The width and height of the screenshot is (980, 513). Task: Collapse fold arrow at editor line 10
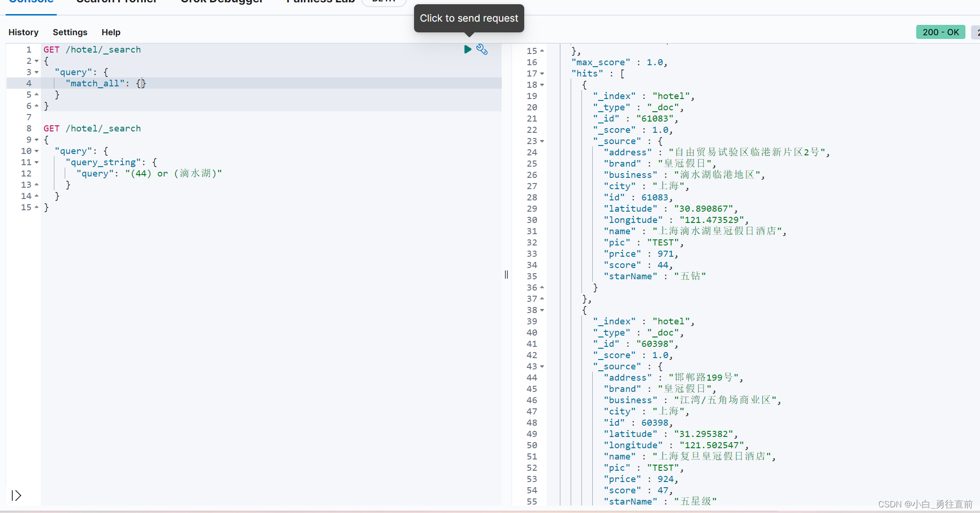[x=37, y=151]
